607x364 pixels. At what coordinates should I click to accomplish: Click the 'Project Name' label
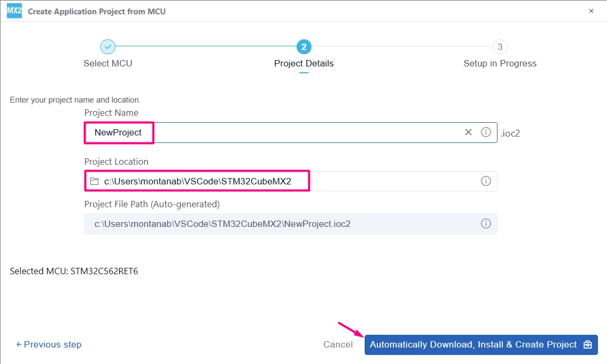pyautogui.click(x=111, y=113)
